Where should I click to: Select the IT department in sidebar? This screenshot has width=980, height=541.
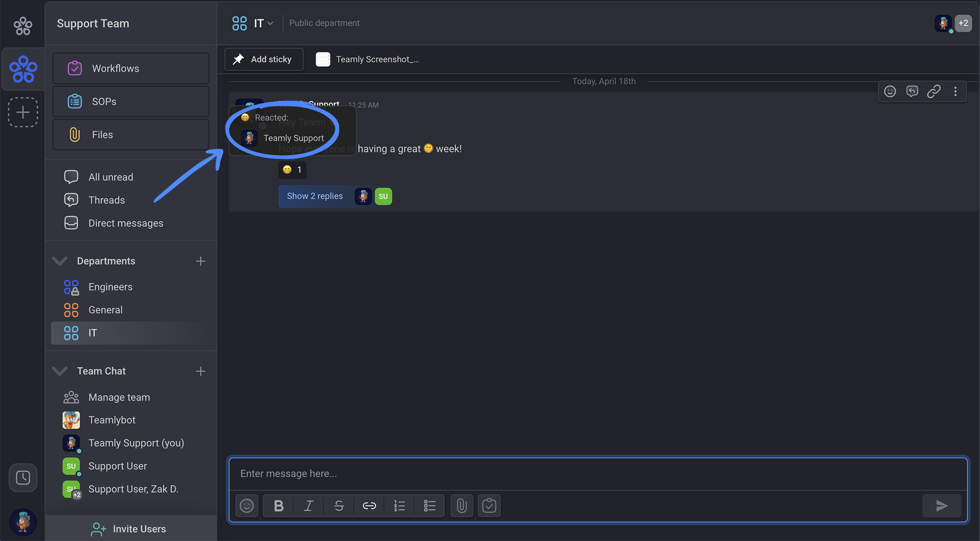tap(131, 333)
